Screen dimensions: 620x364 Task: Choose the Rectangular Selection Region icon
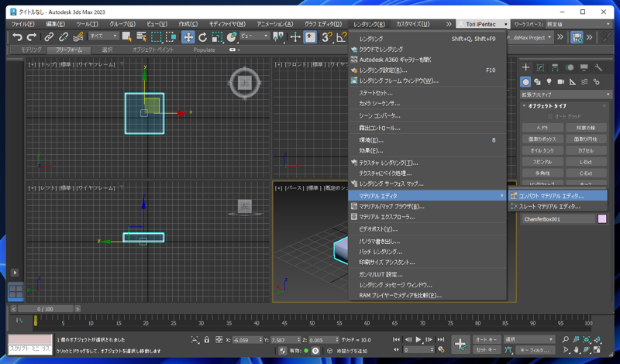pos(157,37)
